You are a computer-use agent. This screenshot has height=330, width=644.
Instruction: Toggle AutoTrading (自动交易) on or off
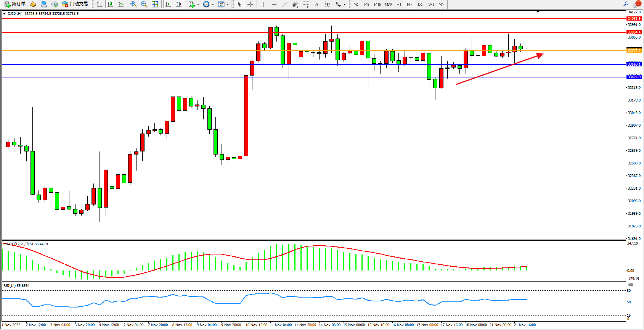[x=75, y=4]
